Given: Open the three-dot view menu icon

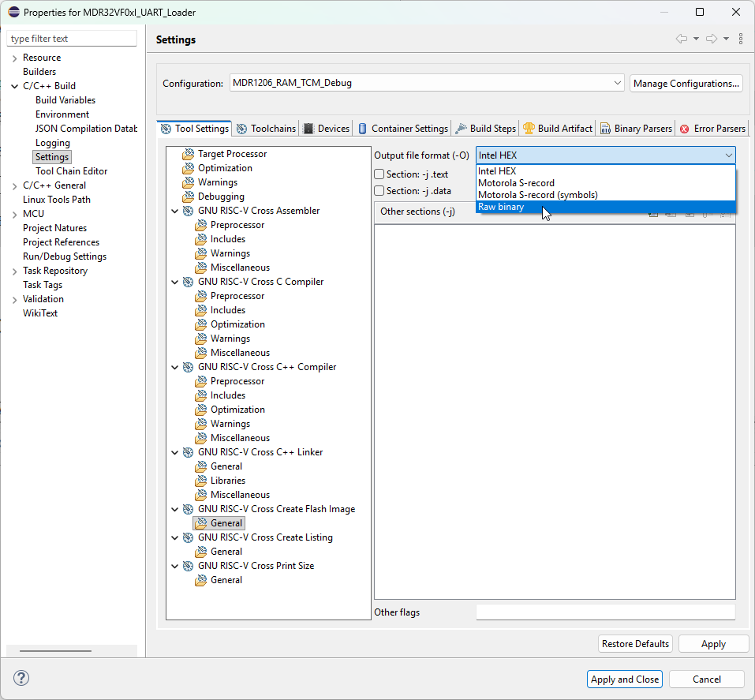Looking at the screenshot, I should tap(740, 39).
